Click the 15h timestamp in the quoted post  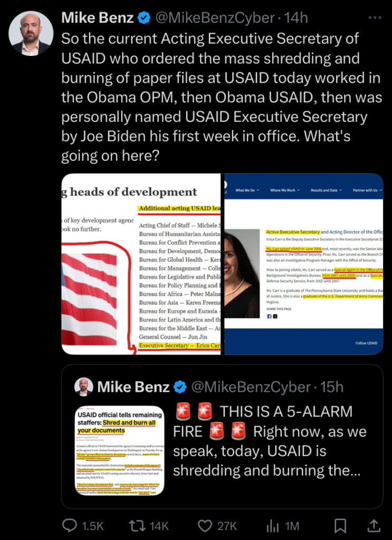332,387
